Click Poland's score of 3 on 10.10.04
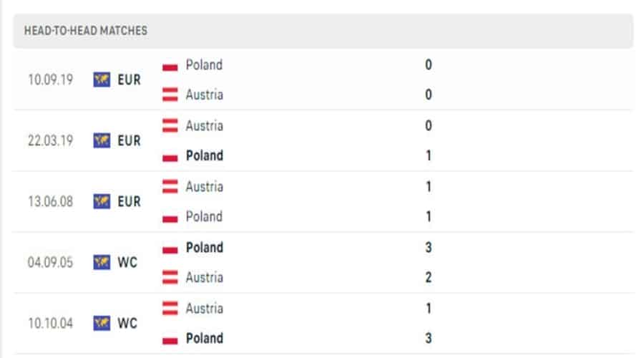Screen dimensions: 644x358 (429, 338)
